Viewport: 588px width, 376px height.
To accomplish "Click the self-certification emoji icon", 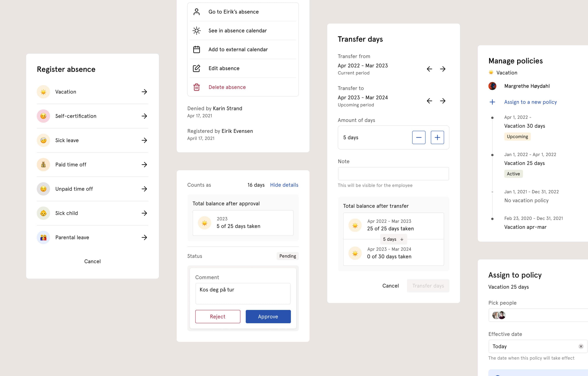I will pyautogui.click(x=43, y=116).
